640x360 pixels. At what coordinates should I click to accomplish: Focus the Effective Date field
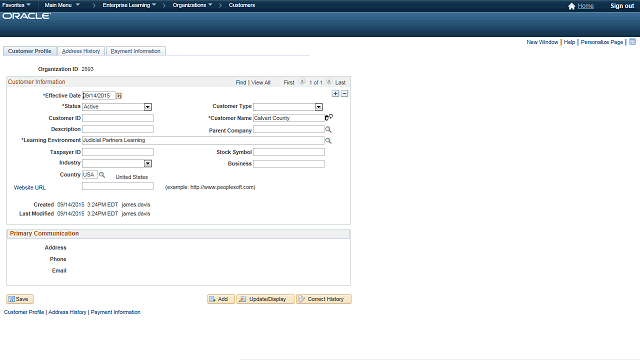99,96
